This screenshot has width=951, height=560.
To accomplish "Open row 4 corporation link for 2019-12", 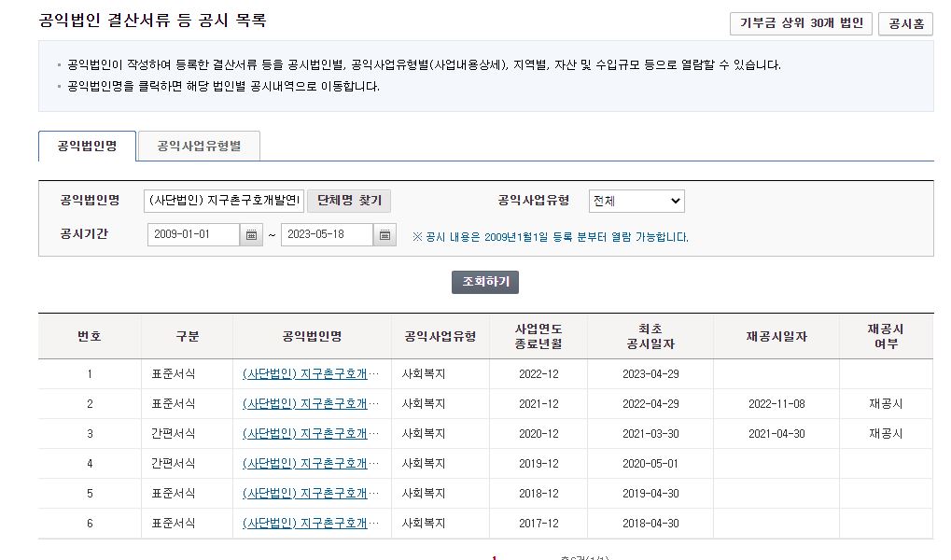I will (311, 464).
